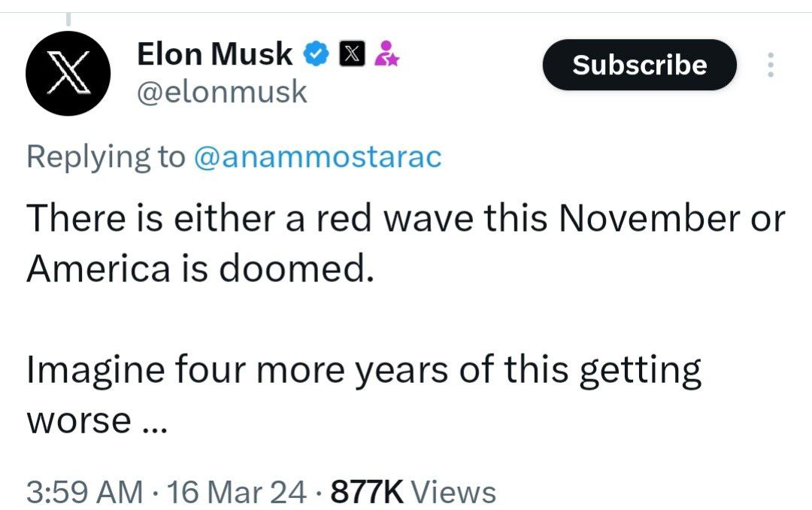Click the "Imagine four more years" line

coord(364,371)
